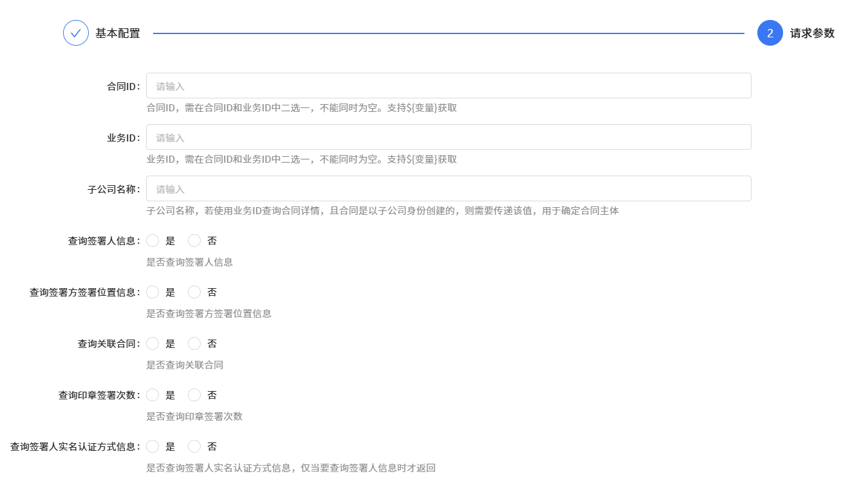Click the step 2 circle icon
Screen dimensions: 868x483
coord(770,33)
